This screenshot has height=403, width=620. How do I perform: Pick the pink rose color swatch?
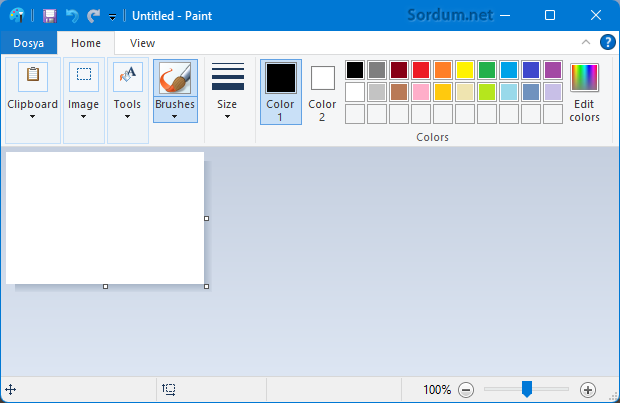(x=421, y=92)
